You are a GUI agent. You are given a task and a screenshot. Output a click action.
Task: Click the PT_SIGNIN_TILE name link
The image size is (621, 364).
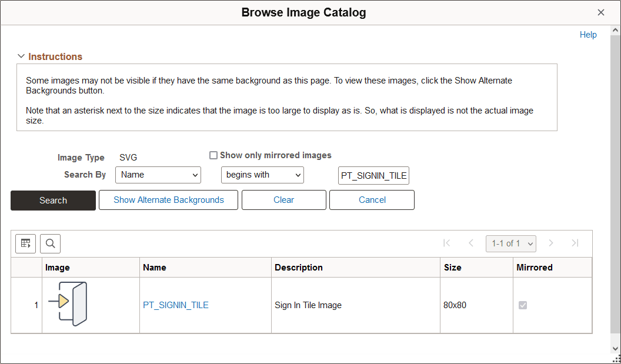point(176,305)
